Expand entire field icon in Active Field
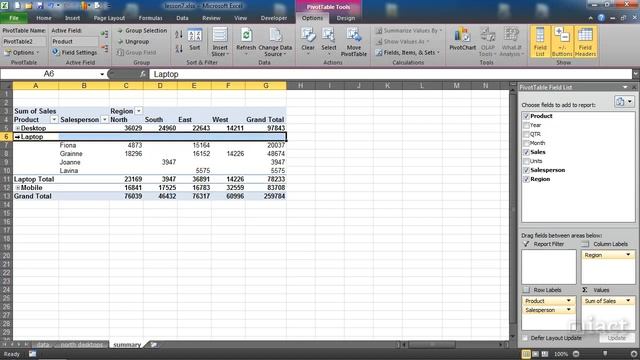640x360 pixels. (105, 35)
